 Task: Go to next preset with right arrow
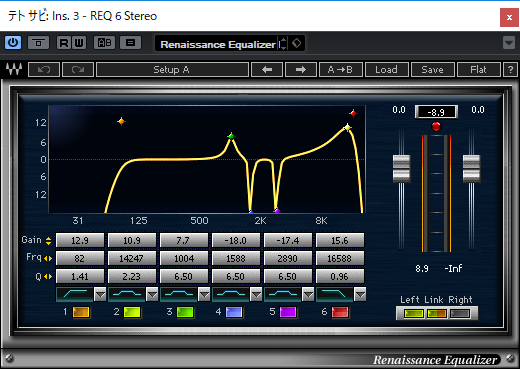301,70
